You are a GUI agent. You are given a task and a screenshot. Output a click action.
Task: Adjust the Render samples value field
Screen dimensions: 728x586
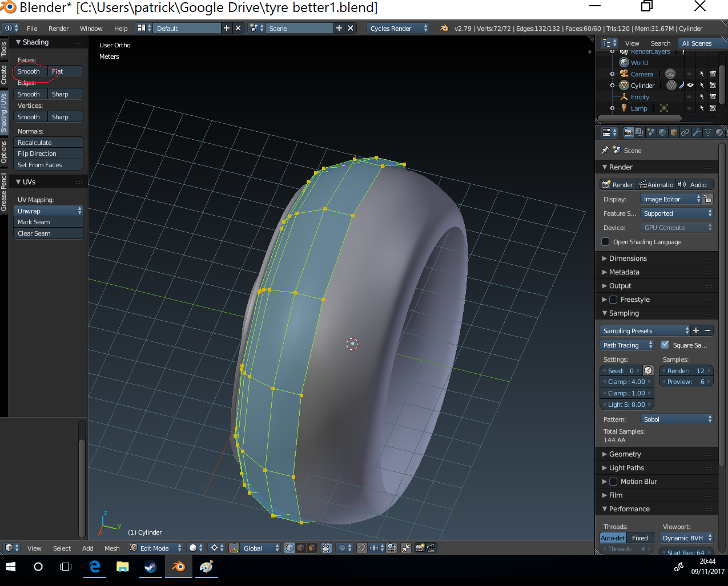[x=686, y=370]
